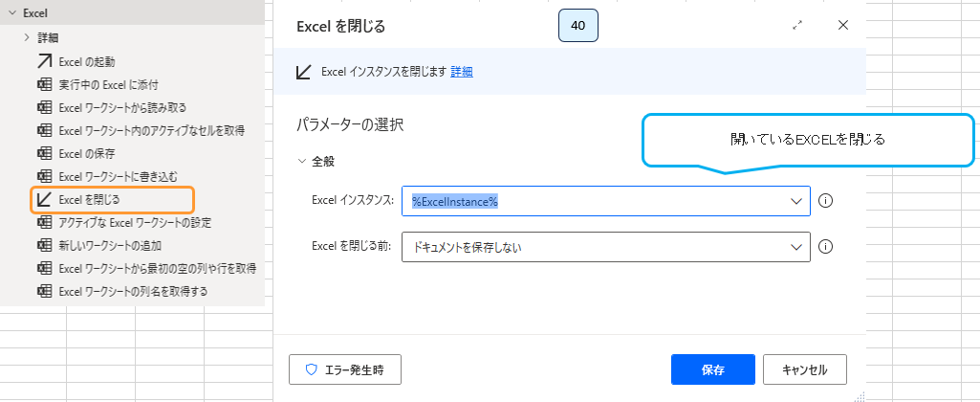
Task: Open the Excel インスタンス dropdown
Action: (x=796, y=201)
